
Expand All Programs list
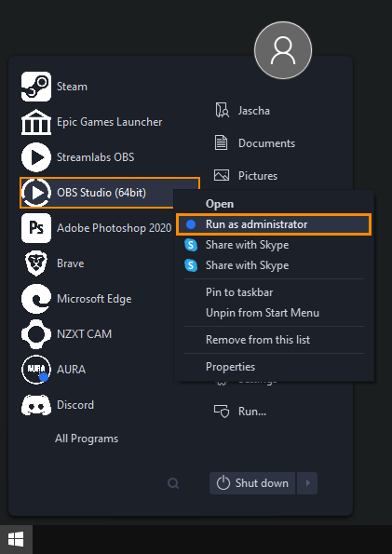(x=87, y=439)
